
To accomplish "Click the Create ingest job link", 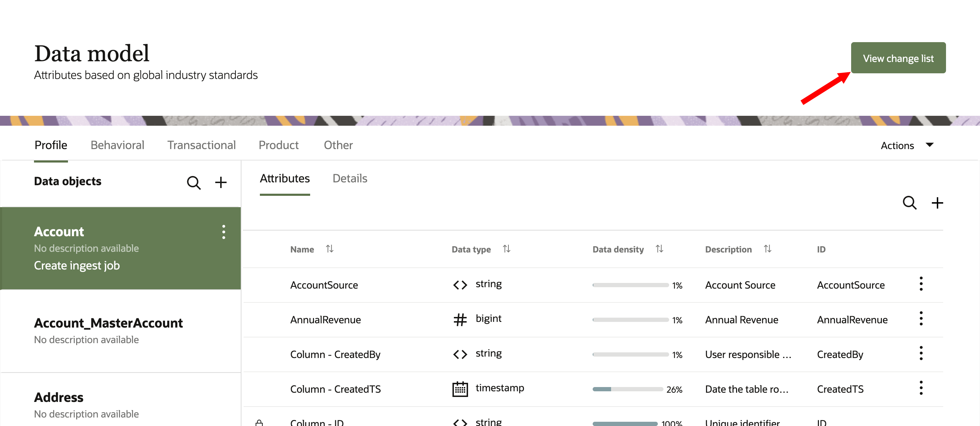I will point(77,265).
